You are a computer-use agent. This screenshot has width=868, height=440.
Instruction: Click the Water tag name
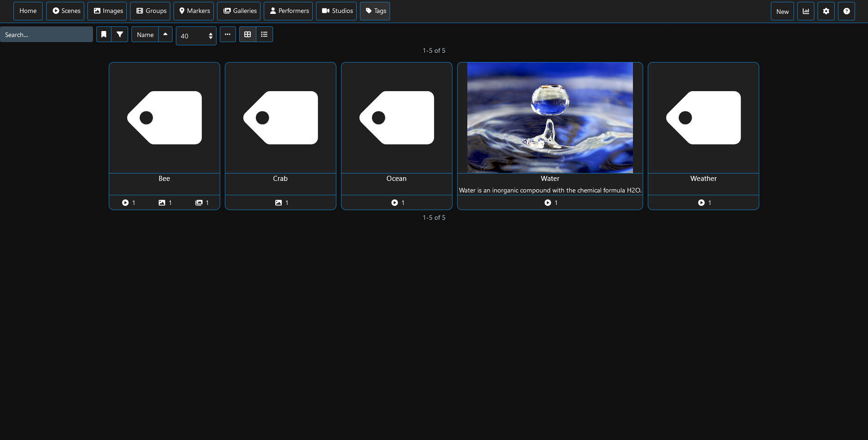pos(550,179)
